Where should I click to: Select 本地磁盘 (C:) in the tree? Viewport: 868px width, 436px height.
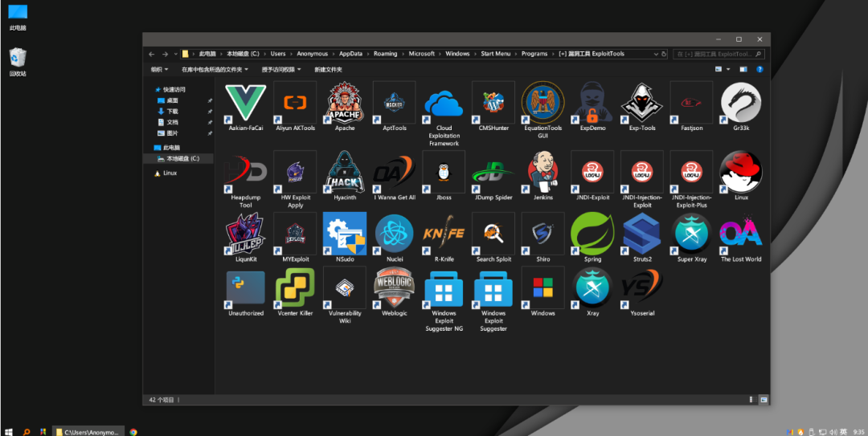178,159
